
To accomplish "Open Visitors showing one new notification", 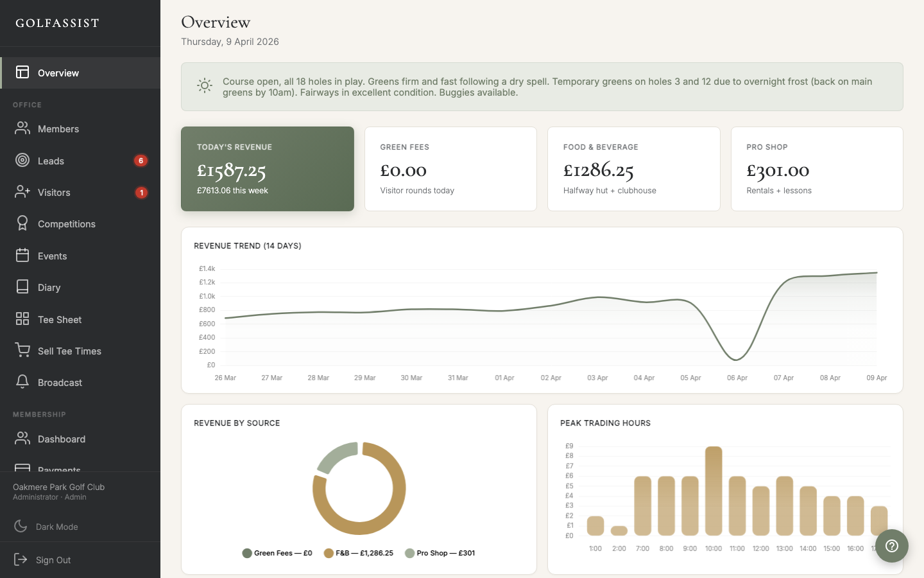I will pos(54,192).
